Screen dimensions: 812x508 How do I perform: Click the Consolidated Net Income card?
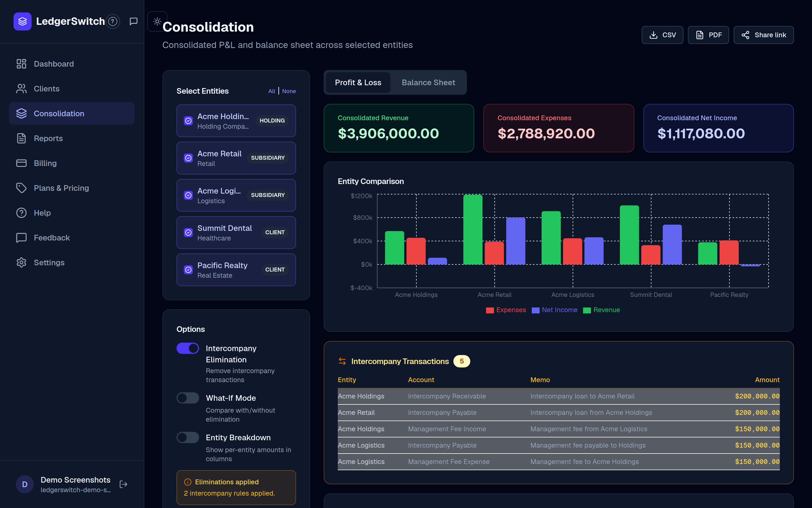pyautogui.click(x=718, y=128)
